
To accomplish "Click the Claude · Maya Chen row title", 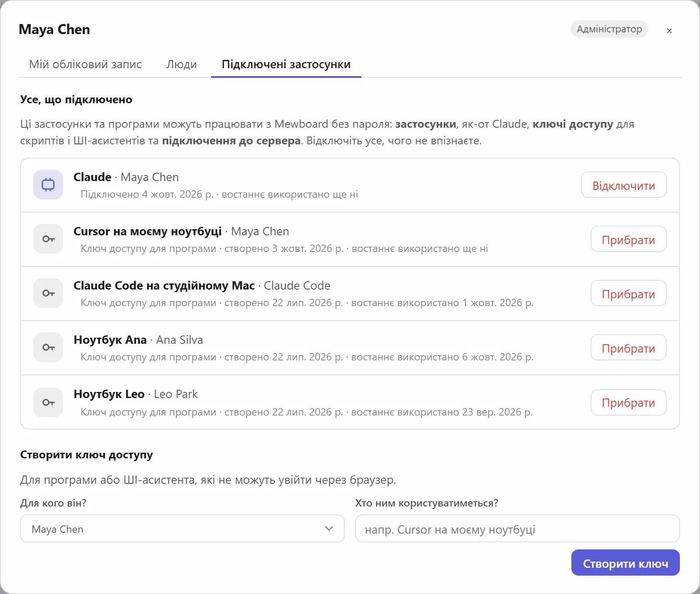I will [126, 177].
